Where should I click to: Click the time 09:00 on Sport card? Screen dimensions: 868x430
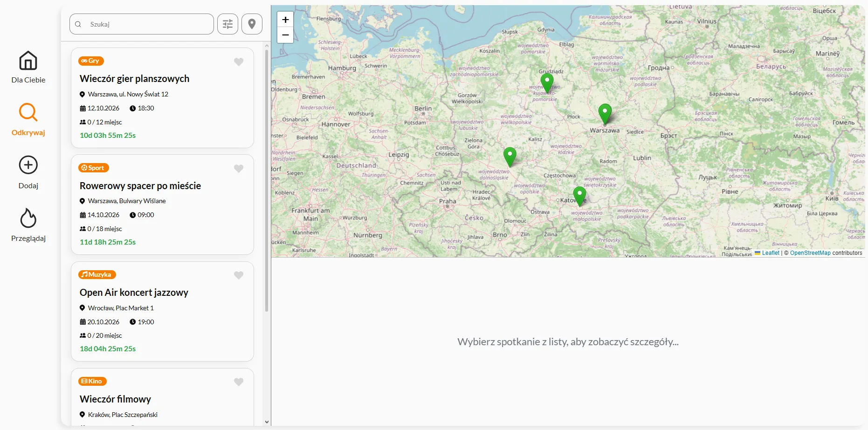(146, 215)
